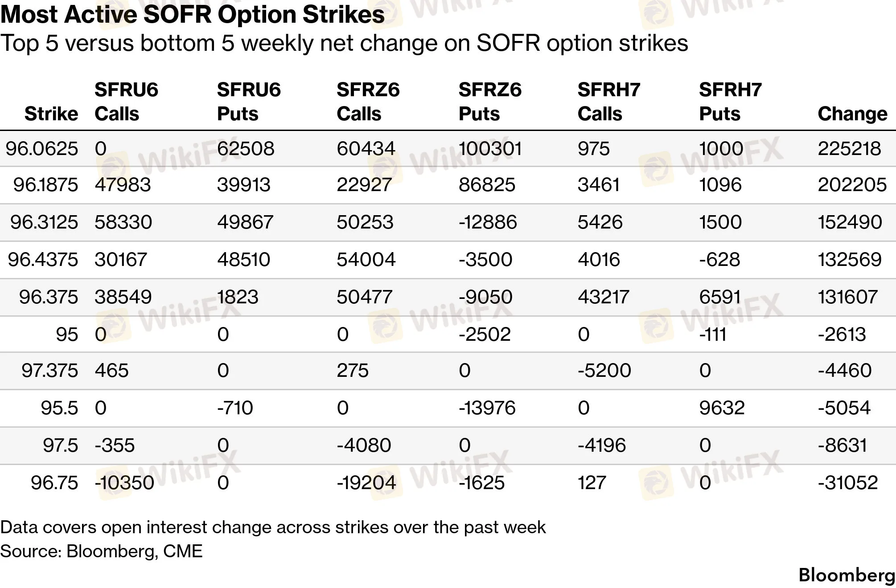This screenshot has height=588, width=896.
Task: Select the 96.75 strike row label
Action: [x=54, y=482]
